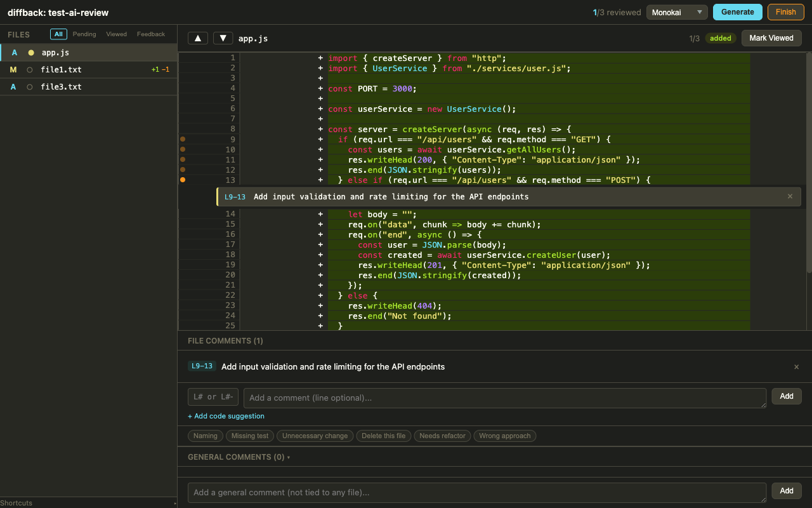
Task: Click the const PORT = 3000 line
Action: pyautogui.click(x=372, y=88)
